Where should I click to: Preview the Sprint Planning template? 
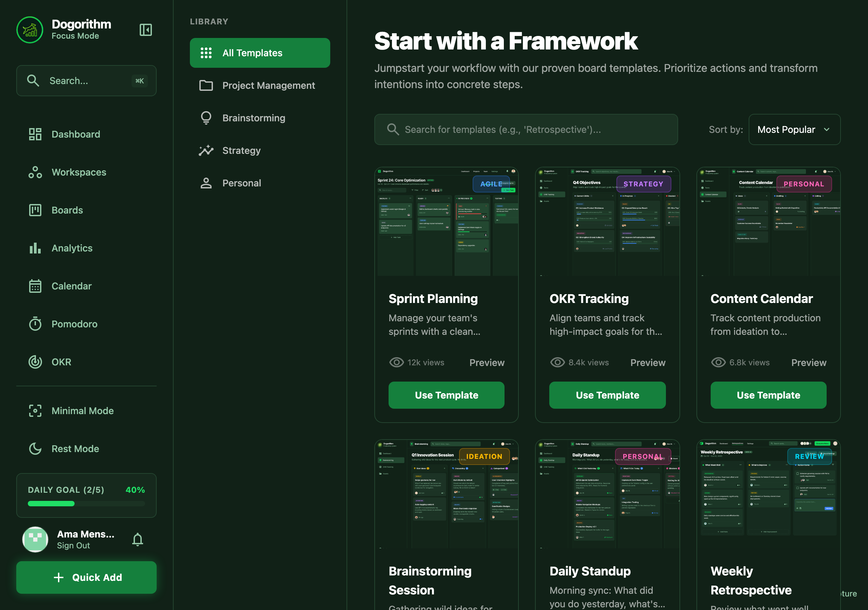click(x=487, y=363)
